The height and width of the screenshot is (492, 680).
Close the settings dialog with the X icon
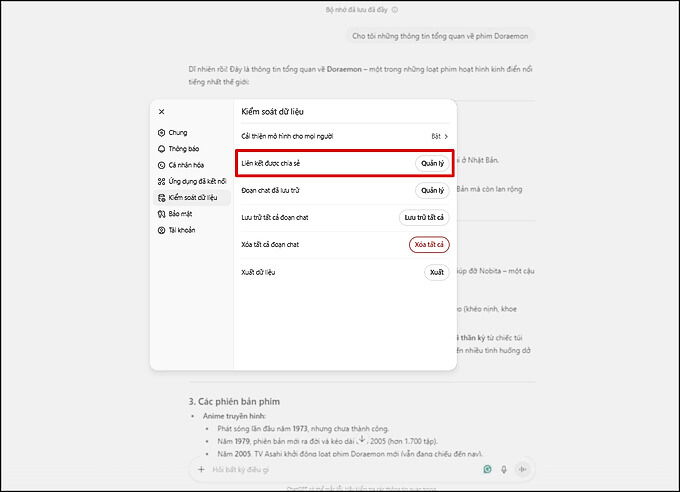pos(161,112)
